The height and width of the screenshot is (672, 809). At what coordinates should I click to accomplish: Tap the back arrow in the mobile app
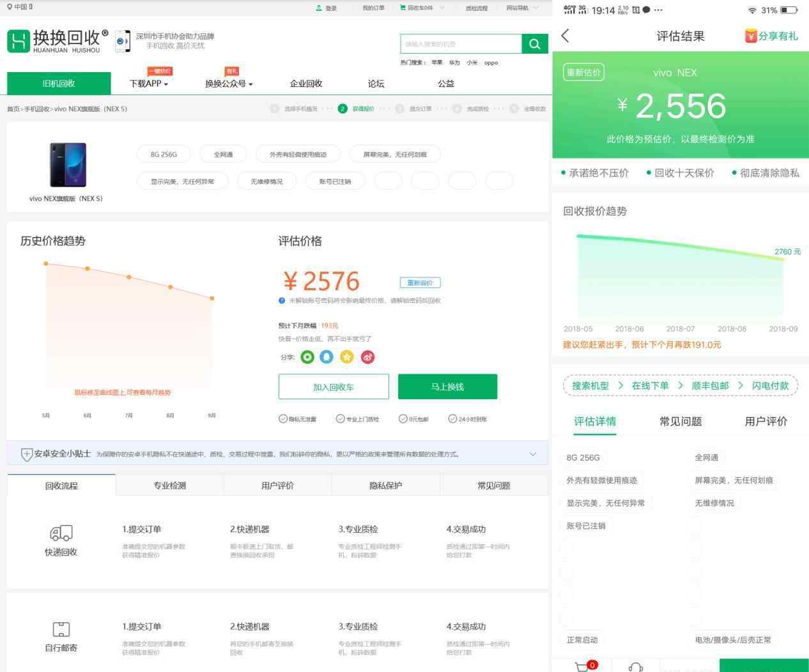[565, 36]
